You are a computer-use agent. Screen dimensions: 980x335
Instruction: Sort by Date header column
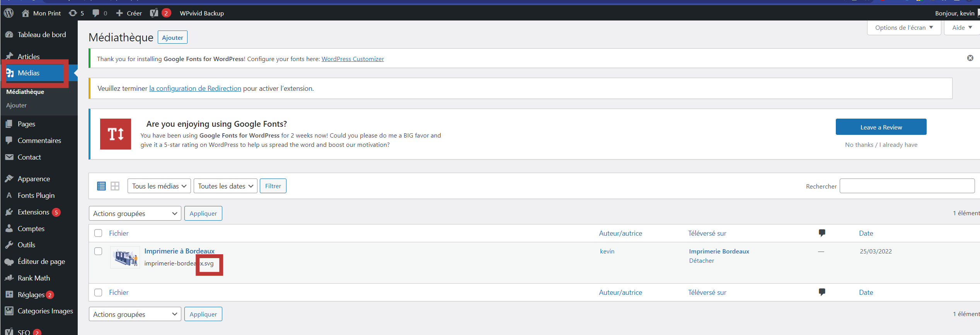[866, 233]
